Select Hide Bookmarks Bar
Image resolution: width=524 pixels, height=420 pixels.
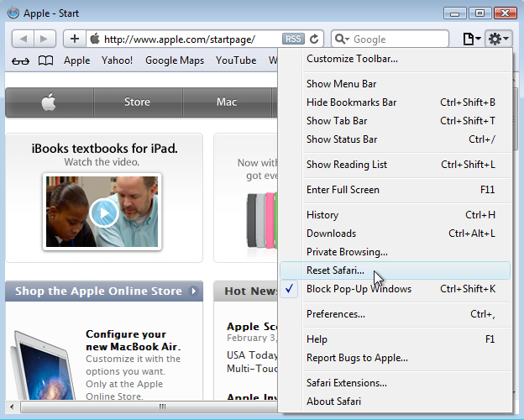(x=395, y=102)
